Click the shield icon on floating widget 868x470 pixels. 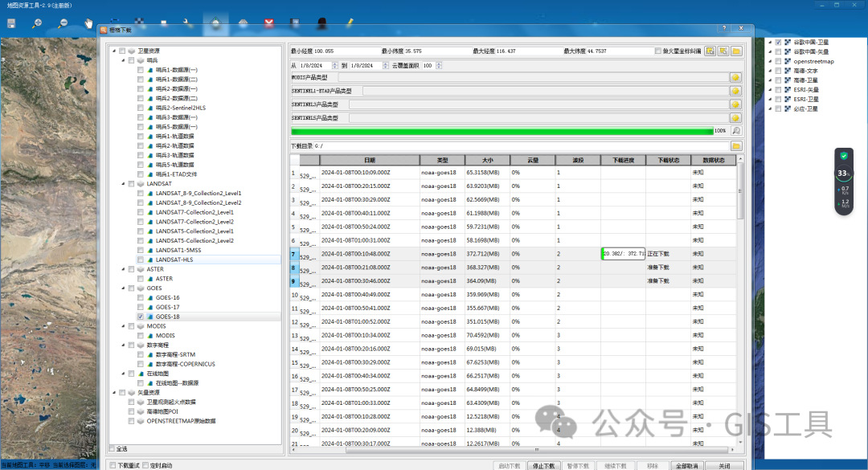[844, 156]
